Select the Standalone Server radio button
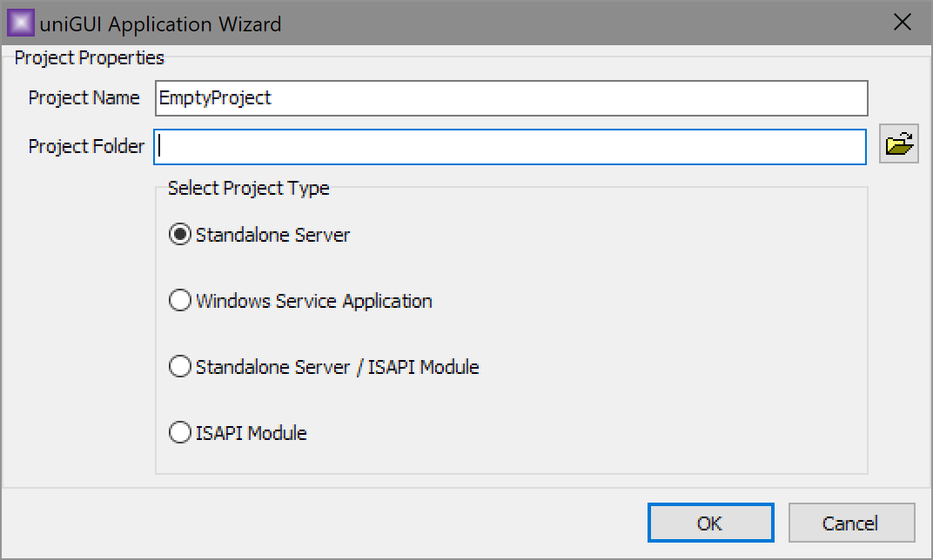This screenshot has height=560, width=933. (x=180, y=235)
